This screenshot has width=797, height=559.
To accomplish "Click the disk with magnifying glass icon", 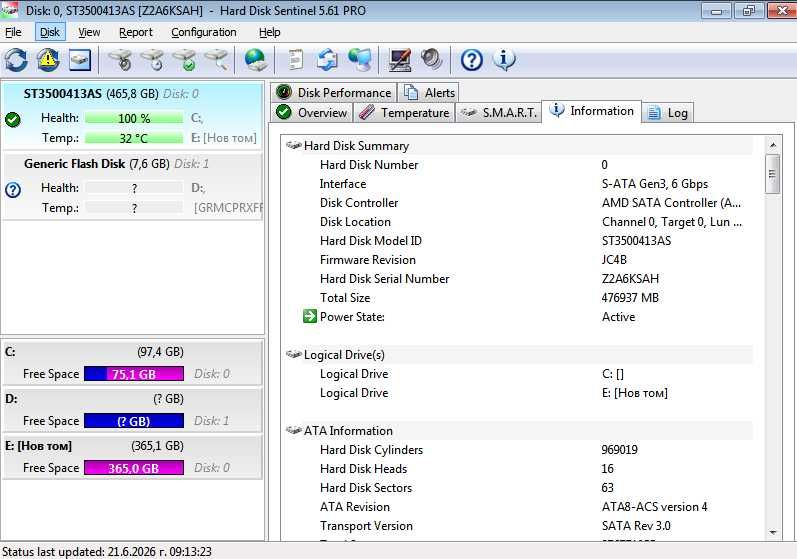I will coord(216,60).
